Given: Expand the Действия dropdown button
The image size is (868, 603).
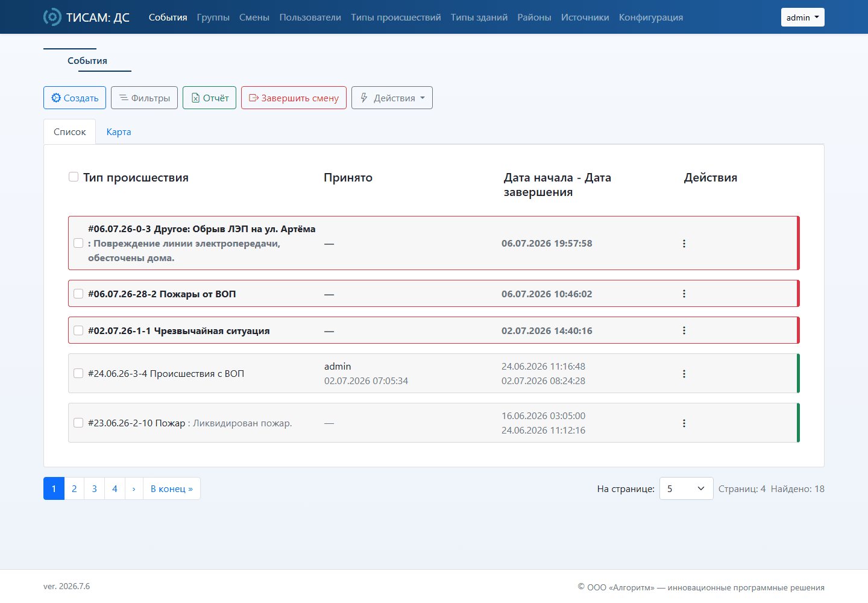Looking at the screenshot, I should pyautogui.click(x=392, y=98).
